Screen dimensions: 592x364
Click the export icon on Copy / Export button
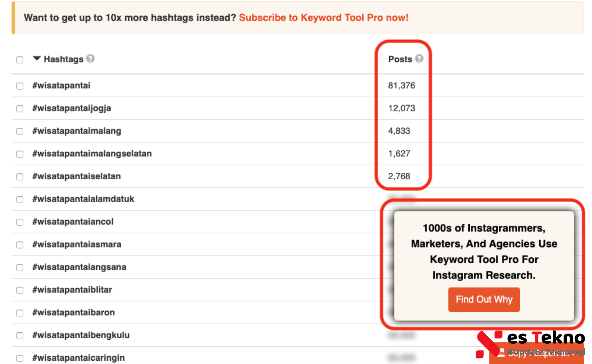pyautogui.click(x=501, y=353)
